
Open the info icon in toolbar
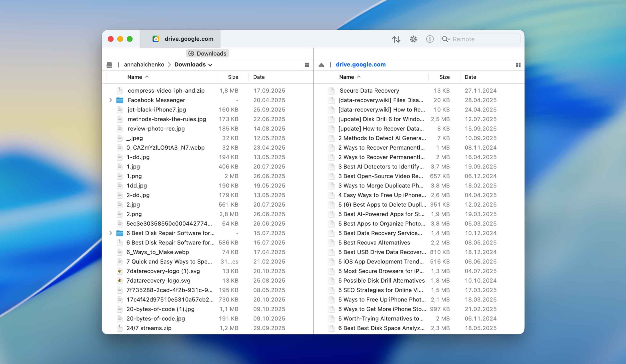430,39
